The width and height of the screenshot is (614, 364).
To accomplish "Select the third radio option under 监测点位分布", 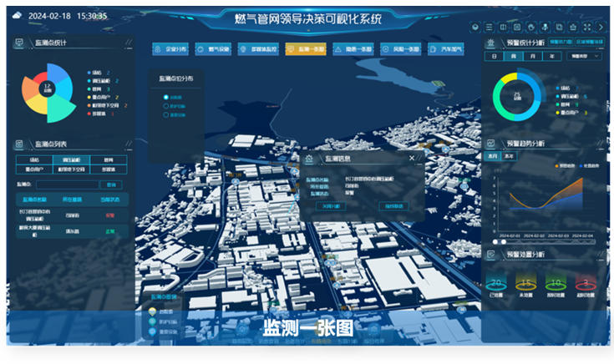I will [165, 115].
